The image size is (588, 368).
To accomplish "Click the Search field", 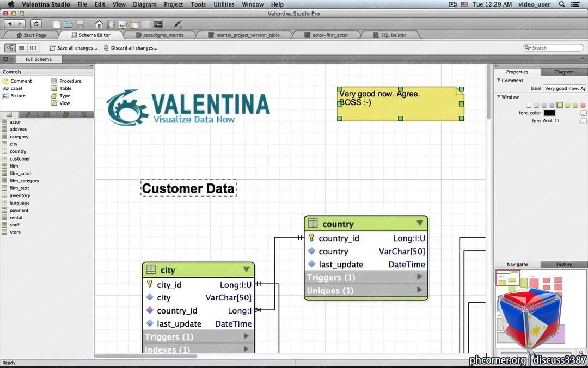I will click(554, 48).
